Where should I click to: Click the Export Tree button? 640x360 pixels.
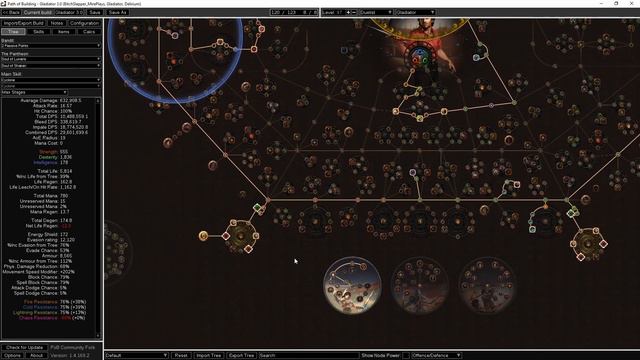tap(241, 356)
